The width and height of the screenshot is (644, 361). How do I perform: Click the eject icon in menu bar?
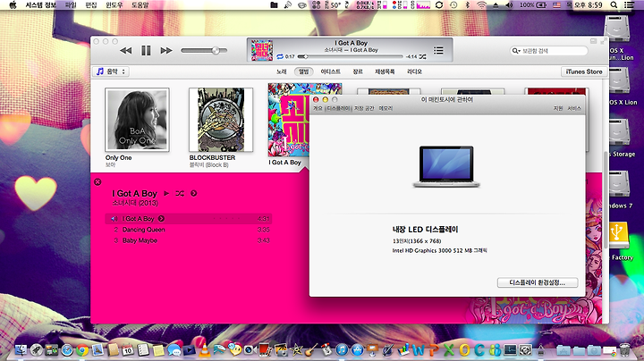point(496,5)
